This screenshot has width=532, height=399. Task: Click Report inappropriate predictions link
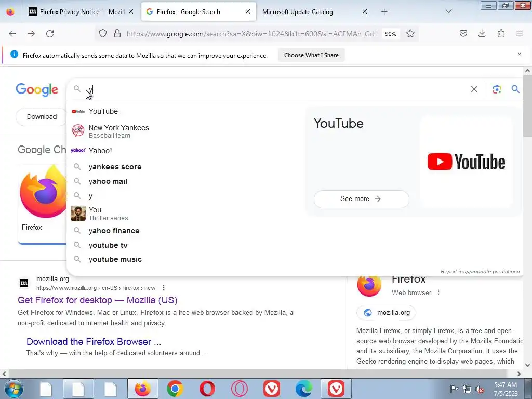tap(480, 271)
